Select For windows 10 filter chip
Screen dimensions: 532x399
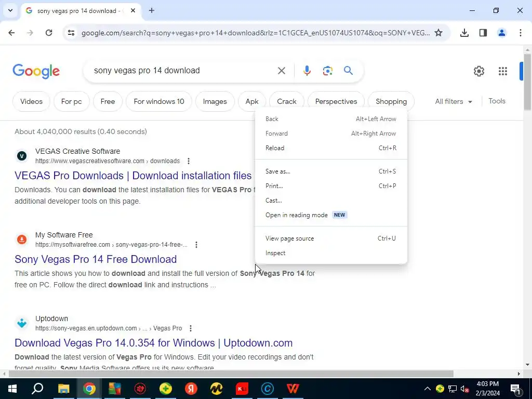[x=159, y=101]
